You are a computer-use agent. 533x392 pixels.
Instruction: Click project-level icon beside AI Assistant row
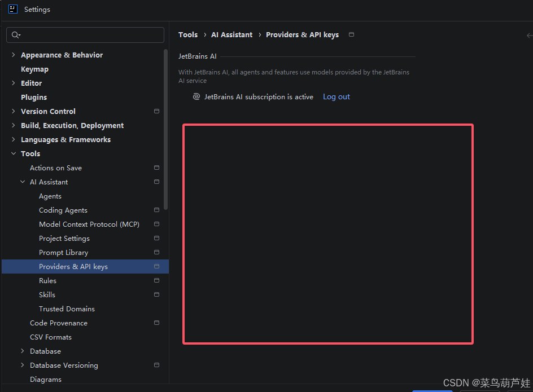coord(157,182)
